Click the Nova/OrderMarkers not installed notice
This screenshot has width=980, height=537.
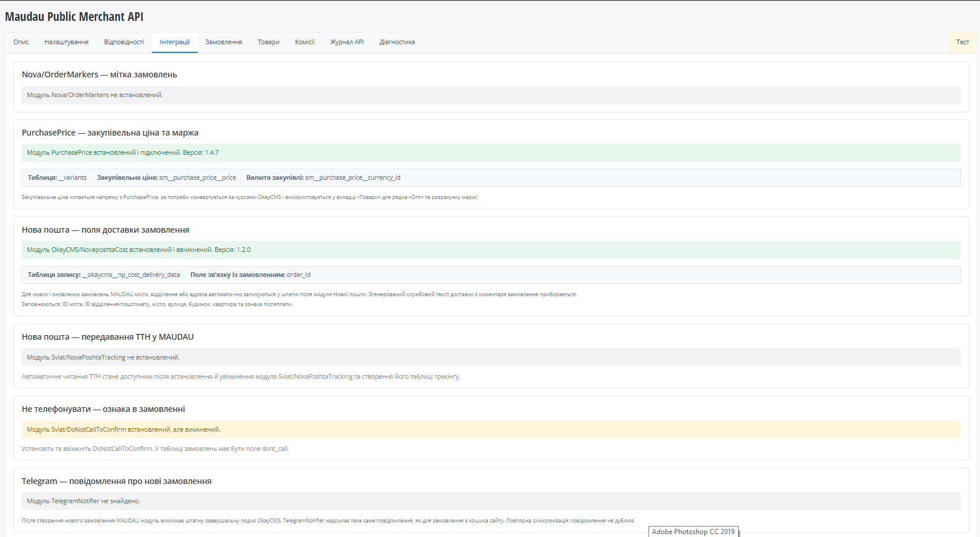point(491,95)
